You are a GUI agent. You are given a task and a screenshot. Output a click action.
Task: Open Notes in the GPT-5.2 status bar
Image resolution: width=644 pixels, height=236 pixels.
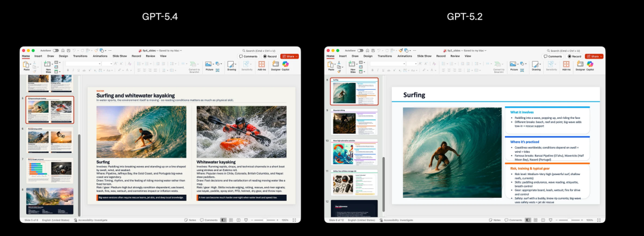(494, 220)
